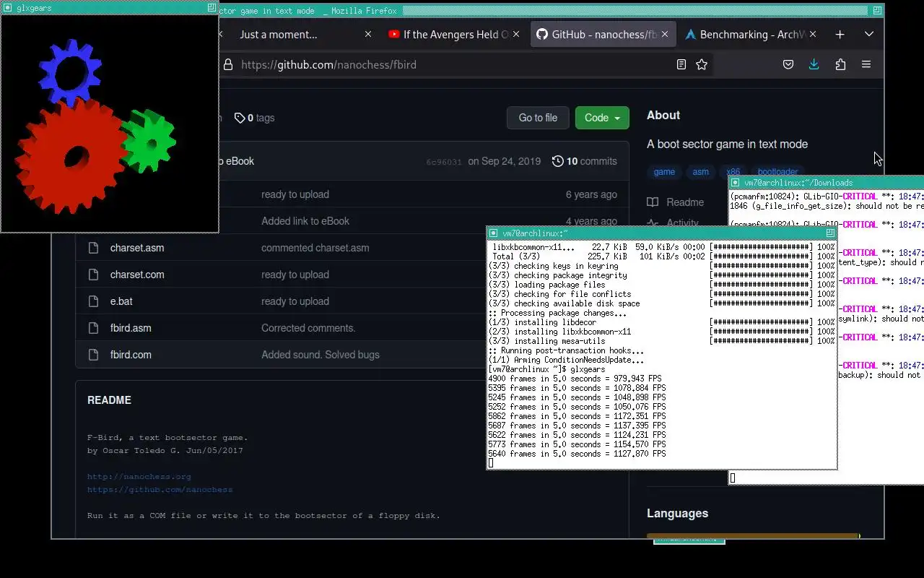Click the padlock site security icon
The height and width of the screenshot is (578, 924).
[228, 64]
